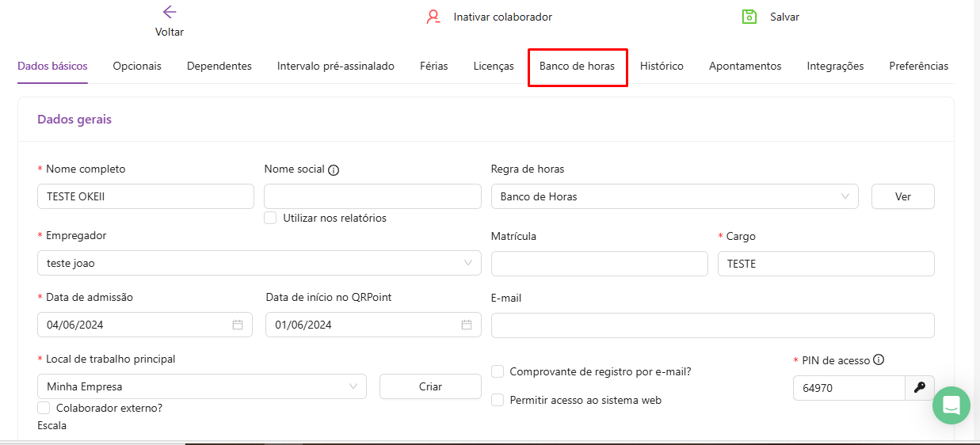This screenshot has width=980, height=445.
Task: Click the Inativar colaborador user icon
Action: click(x=433, y=17)
